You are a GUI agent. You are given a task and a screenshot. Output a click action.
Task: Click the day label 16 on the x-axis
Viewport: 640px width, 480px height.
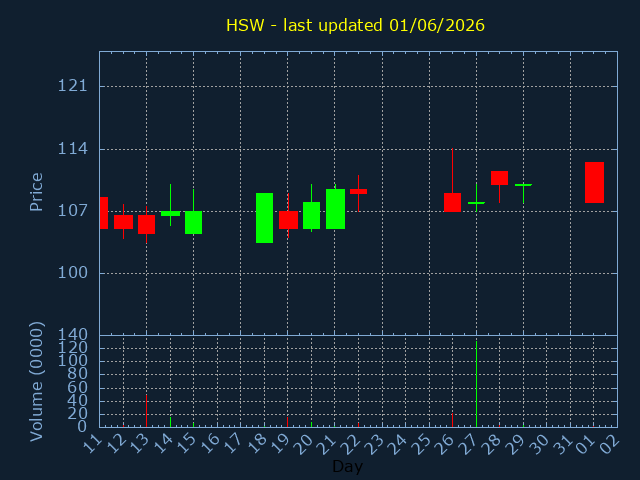(210, 444)
